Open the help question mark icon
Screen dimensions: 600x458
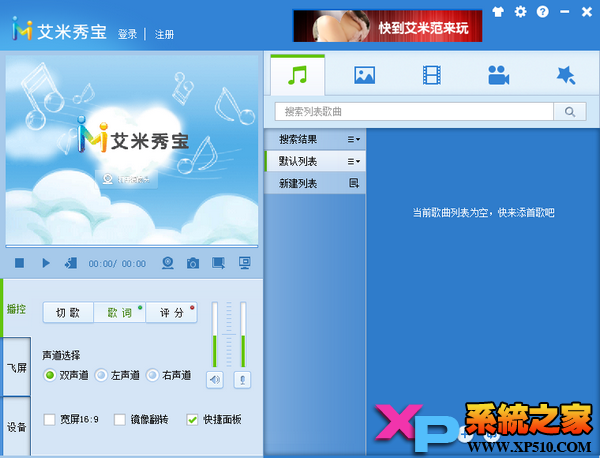pos(543,12)
